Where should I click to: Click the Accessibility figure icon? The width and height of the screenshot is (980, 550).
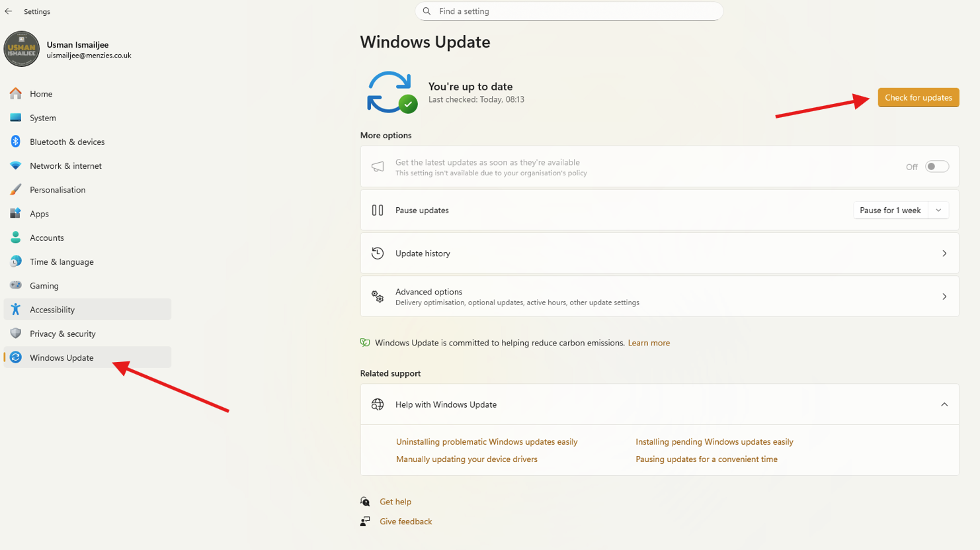click(16, 310)
